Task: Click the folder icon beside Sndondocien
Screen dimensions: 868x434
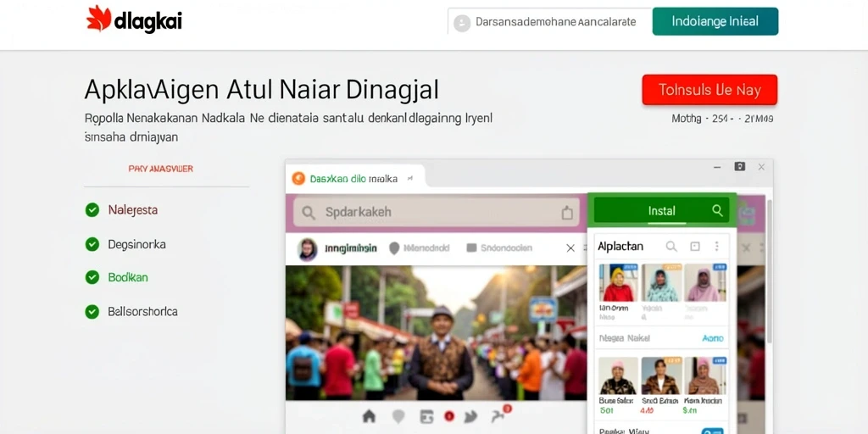Action: 471,248
